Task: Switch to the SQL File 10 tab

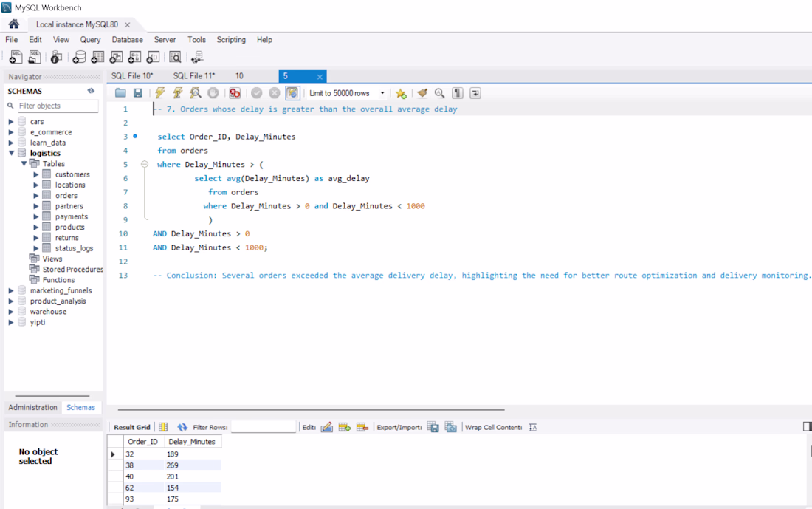Action: point(132,75)
